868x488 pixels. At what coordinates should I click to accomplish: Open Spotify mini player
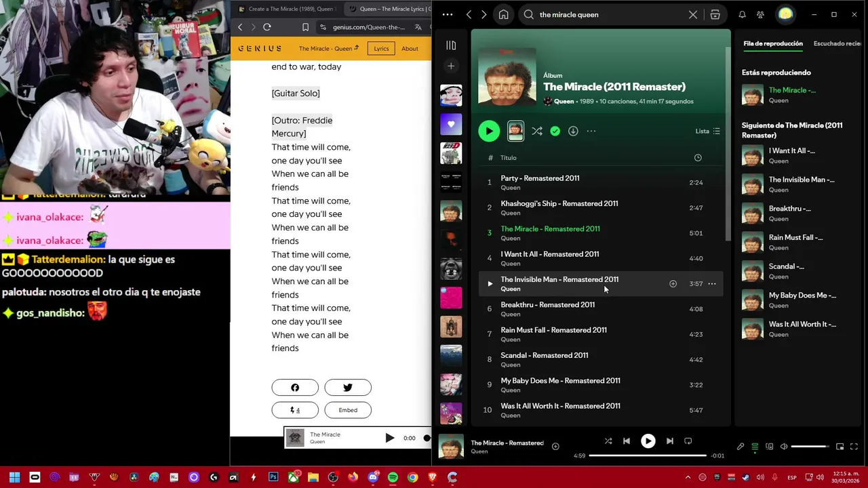point(840,447)
